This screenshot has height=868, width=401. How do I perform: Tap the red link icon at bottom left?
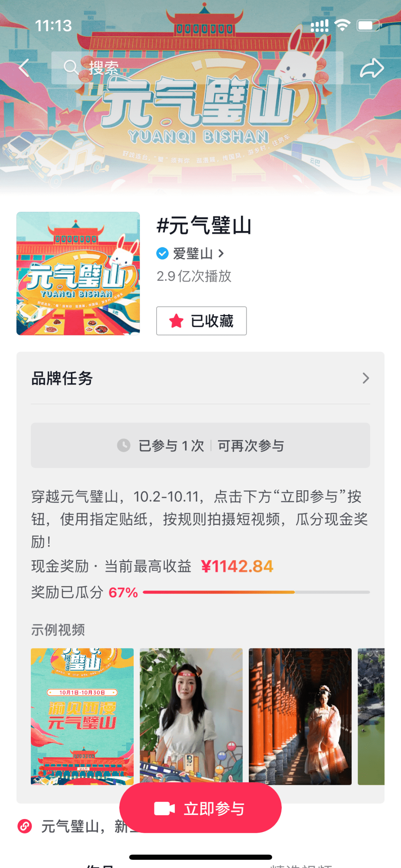click(x=25, y=826)
